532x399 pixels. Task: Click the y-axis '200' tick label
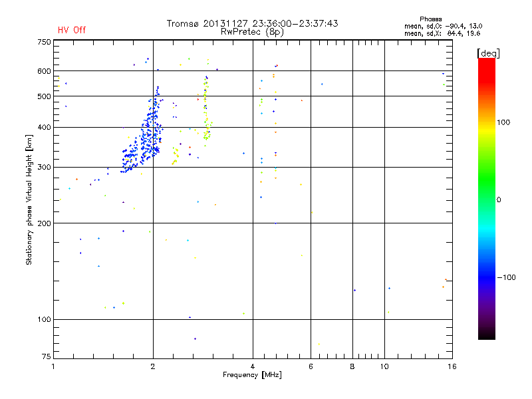[x=44, y=223]
